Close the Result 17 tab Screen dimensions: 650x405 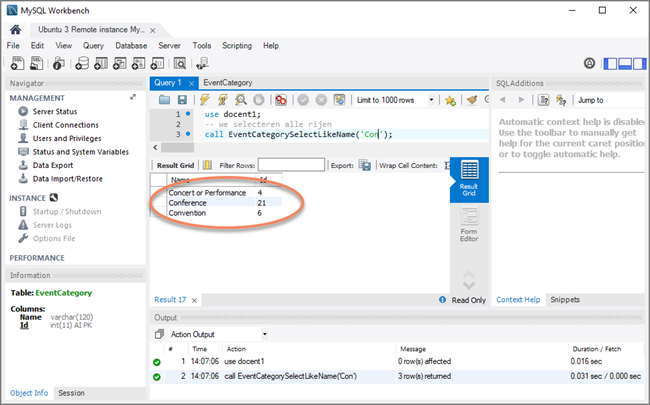point(194,300)
